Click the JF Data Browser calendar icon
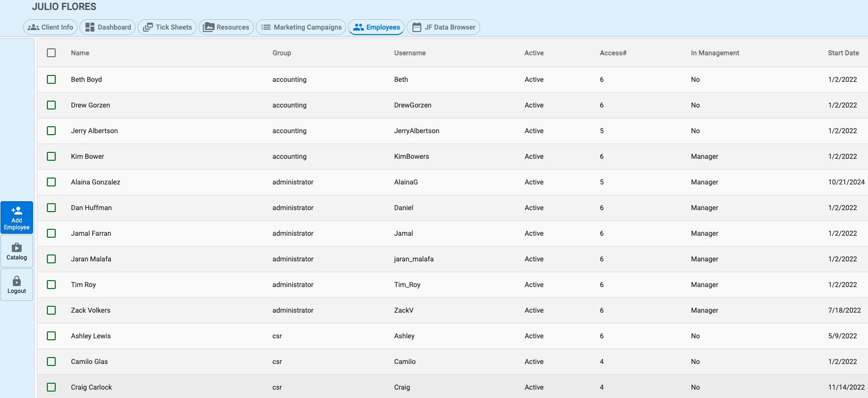This screenshot has height=398, width=868. [417, 27]
